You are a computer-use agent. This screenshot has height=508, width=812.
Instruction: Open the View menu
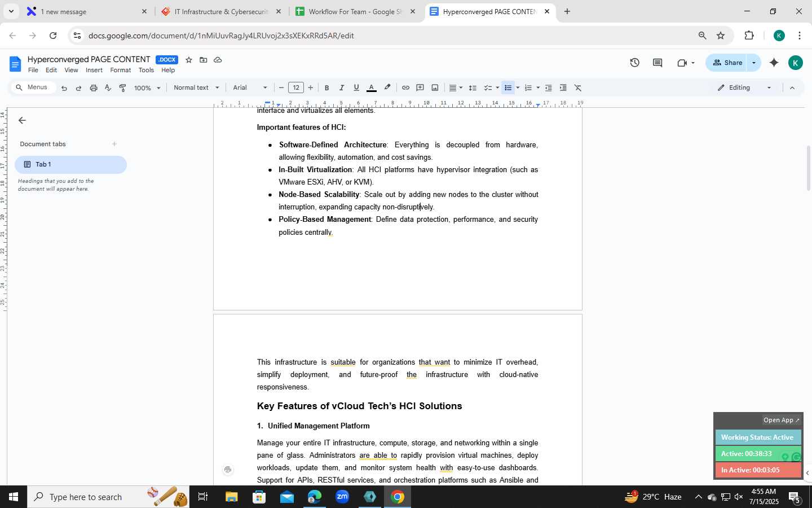pos(71,71)
